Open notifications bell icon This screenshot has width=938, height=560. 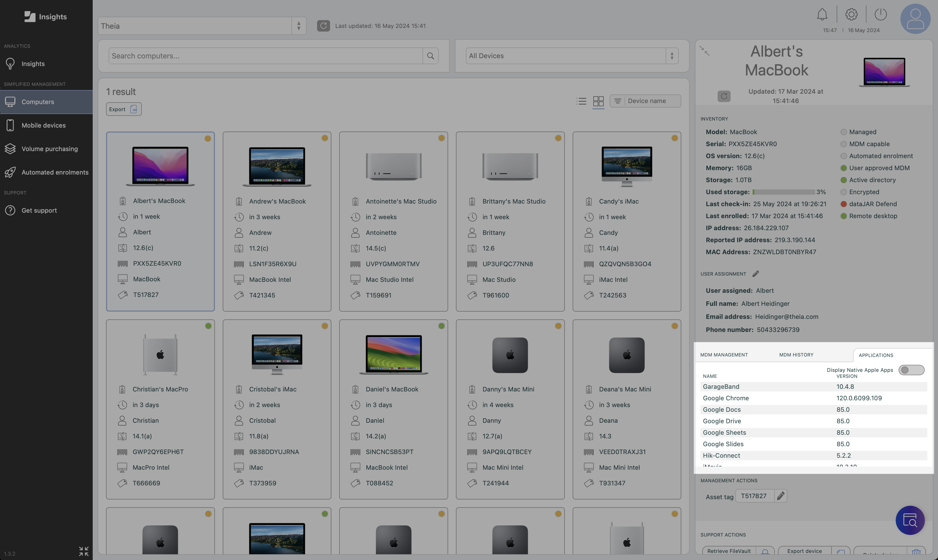coord(822,15)
